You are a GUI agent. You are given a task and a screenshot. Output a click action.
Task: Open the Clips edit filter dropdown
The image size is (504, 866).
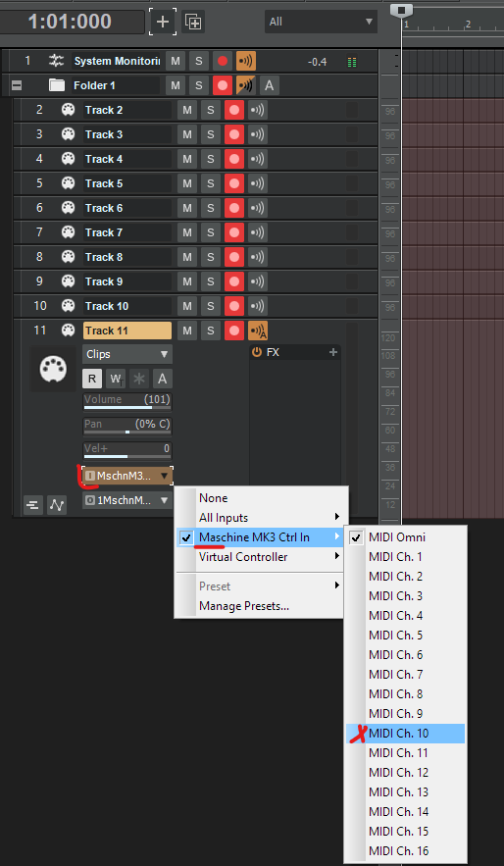click(127, 354)
